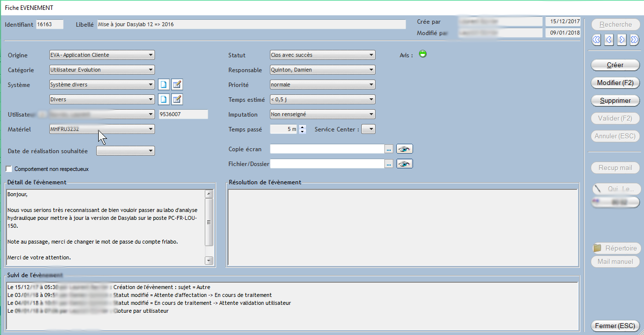
Task: Go to the first record
Action: point(596,40)
